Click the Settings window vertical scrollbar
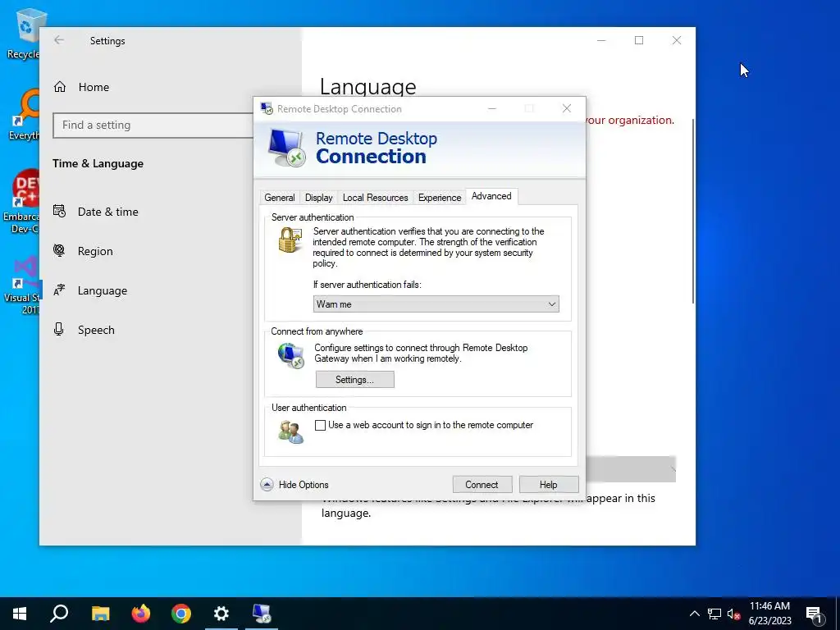Image resolution: width=840 pixels, height=630 pixels. (x=692, y=211)
